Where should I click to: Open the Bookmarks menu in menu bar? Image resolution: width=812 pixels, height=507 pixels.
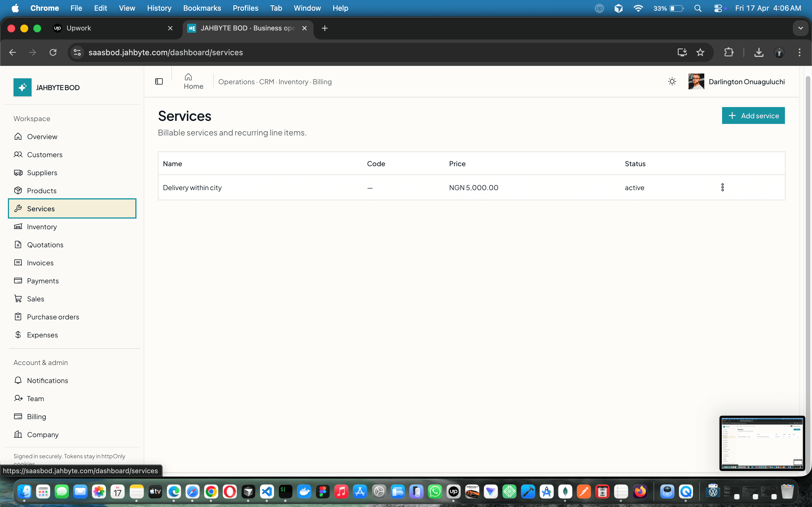tap(202, 8)
